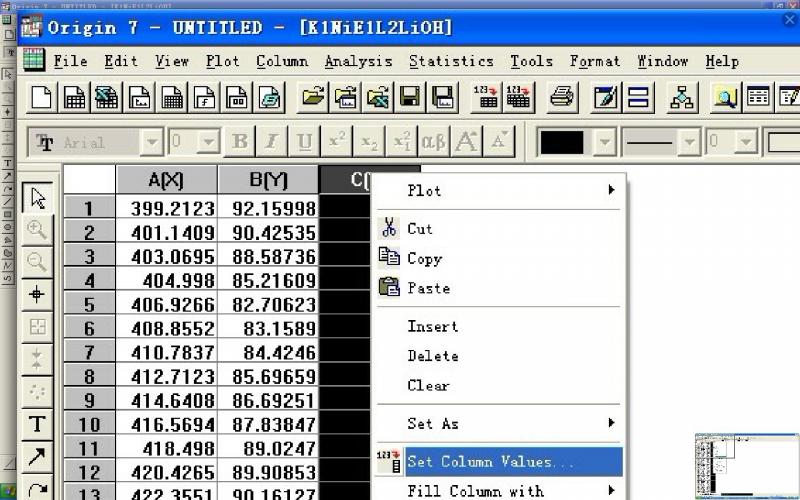This screenshot has width=800, height=500.
Task: Select the Pointer tool
Action: click(x=38, y=197)
